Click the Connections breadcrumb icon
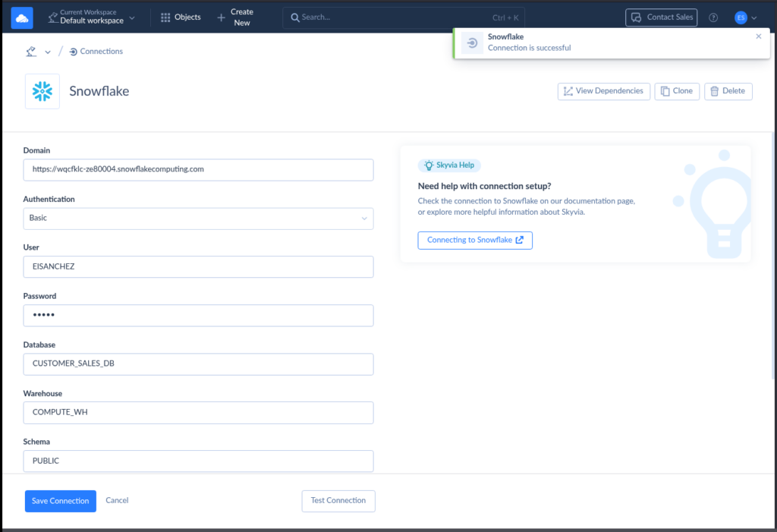Image resolution: width=777 pixels, height=532 pixels. pyautogui.click(x=74, y=52)
